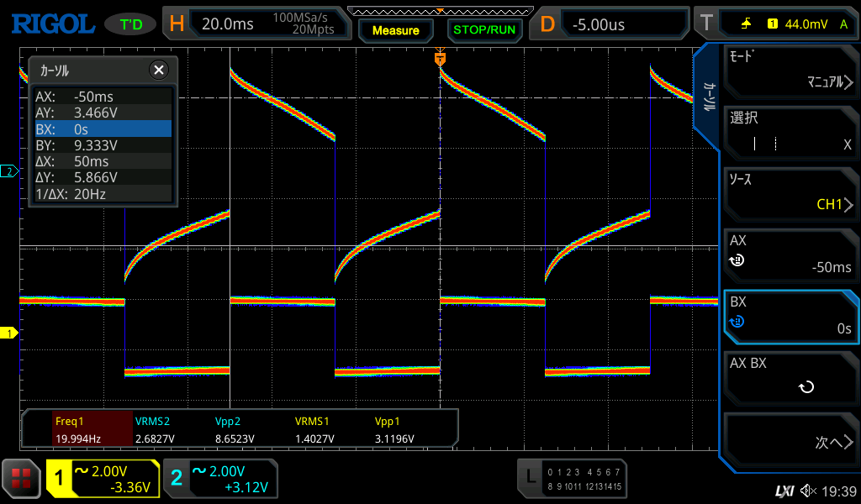
Task: Click the cyan channel 2 ground marker
Action: (10, 171)
